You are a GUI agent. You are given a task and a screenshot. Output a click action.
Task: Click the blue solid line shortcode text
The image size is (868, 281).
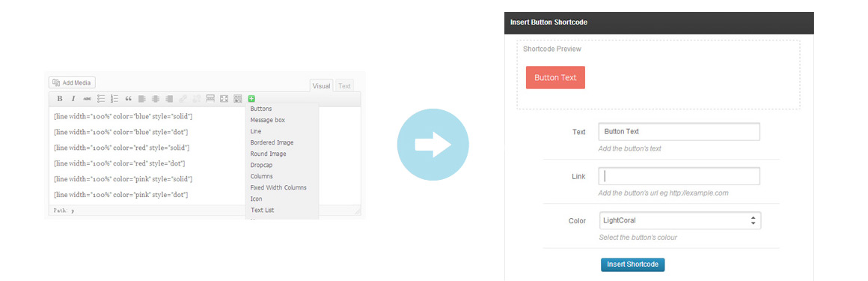(x=123, y=116)
